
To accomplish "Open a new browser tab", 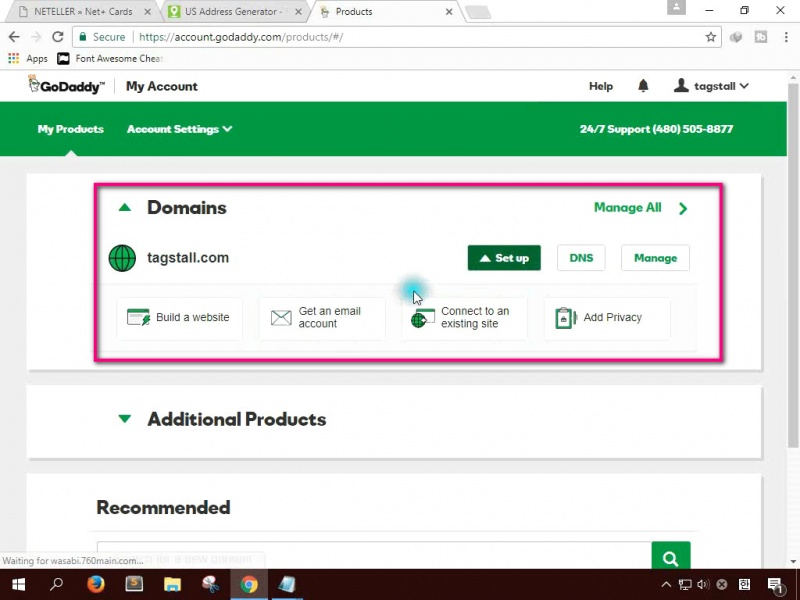I will pyautogui.click(x=478, y=12).
